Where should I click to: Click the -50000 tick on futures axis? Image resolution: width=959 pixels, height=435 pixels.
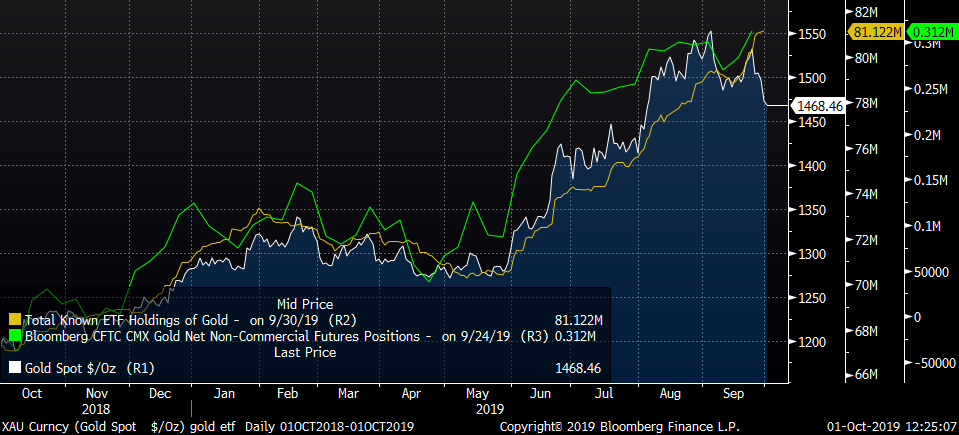tap(935, 363)
